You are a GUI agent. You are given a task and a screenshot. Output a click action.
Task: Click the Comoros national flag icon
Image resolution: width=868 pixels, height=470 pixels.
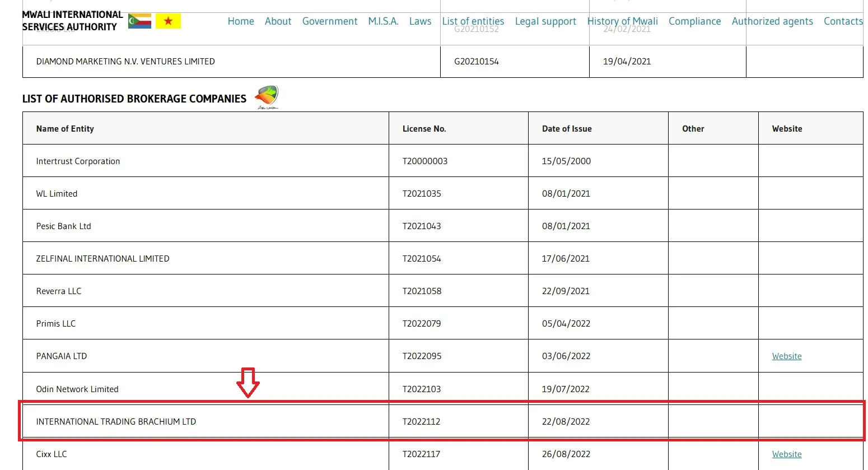coord(139,21)
